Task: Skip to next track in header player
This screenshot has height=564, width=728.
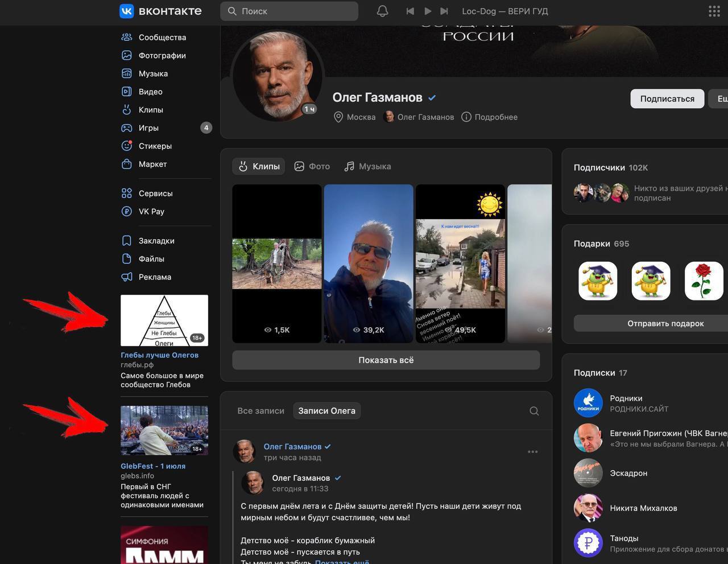Action: click(x=444, y=11)
